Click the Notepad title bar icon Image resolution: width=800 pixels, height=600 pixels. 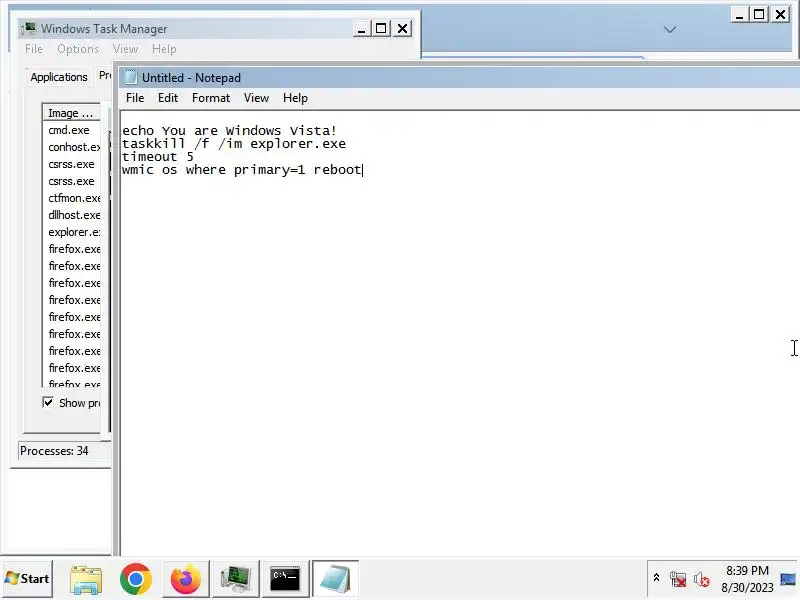131,77
